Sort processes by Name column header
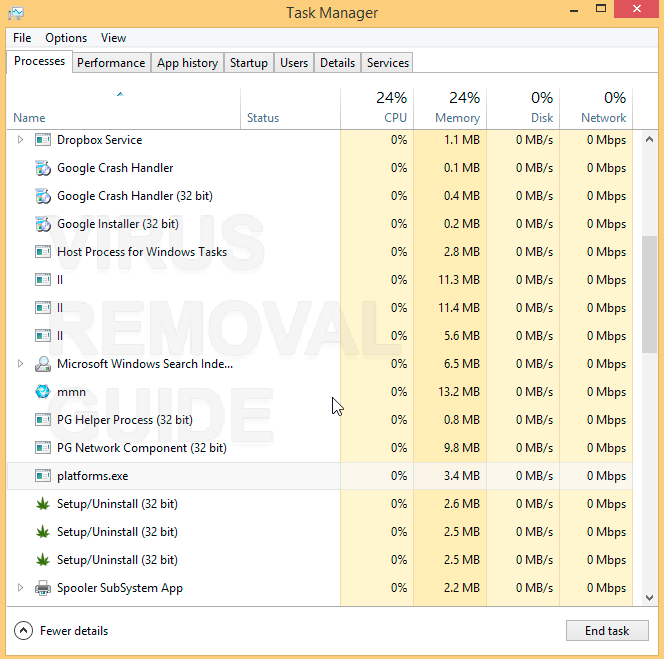Image resolution: width=664 pixels, height=659 pixels. pos(123,108)
